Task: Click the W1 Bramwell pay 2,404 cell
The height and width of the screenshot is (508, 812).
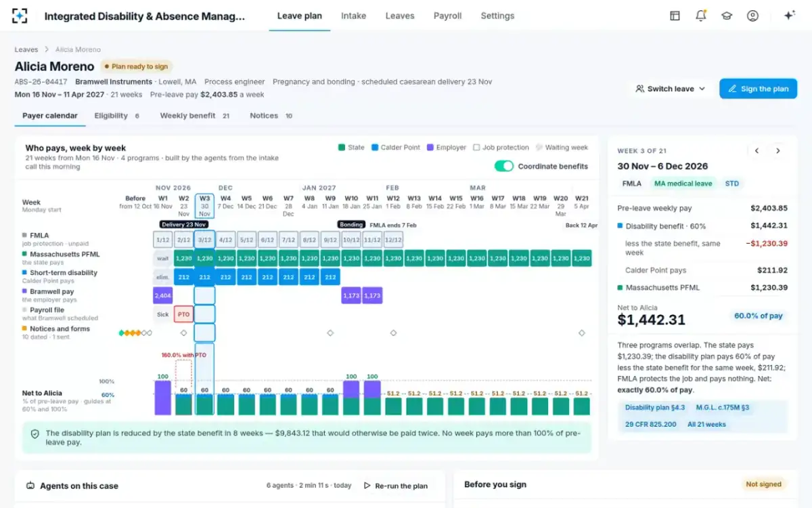Action: (x=162, y=296)
